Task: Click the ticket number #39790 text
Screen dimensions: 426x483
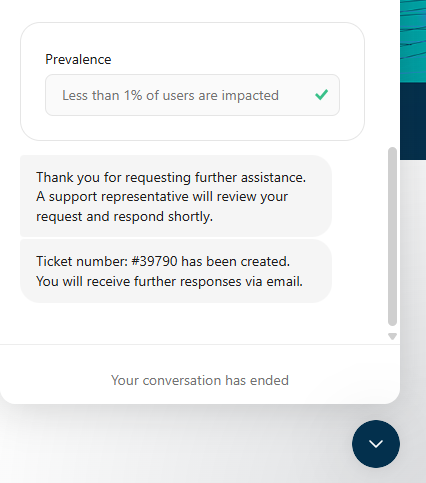Action: coord(154,261)
